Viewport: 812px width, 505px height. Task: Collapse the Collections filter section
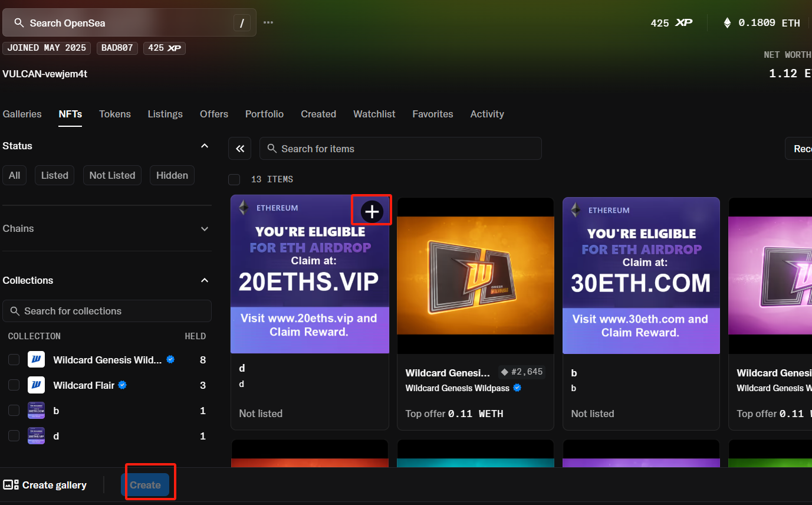coord(205,280)
